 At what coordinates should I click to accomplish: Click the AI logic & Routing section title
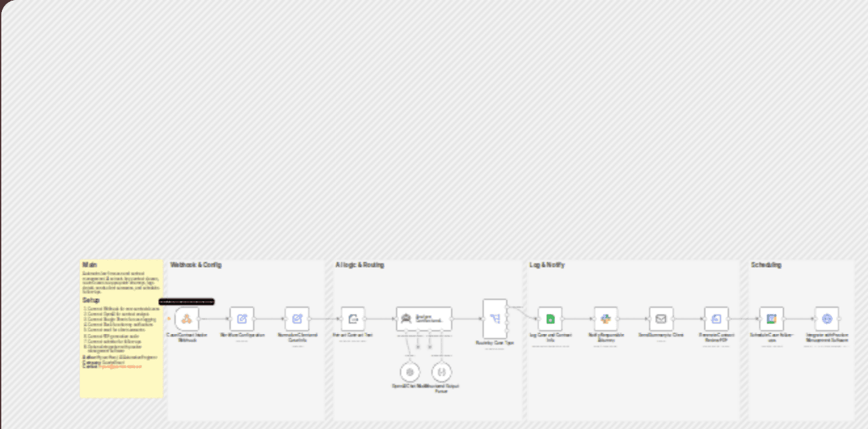tap(360, 265)
